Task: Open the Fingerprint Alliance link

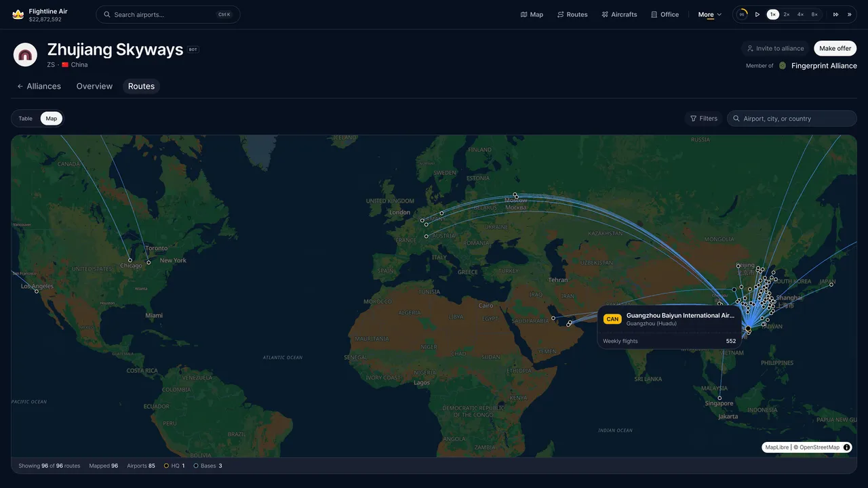Action: [824, 66]
